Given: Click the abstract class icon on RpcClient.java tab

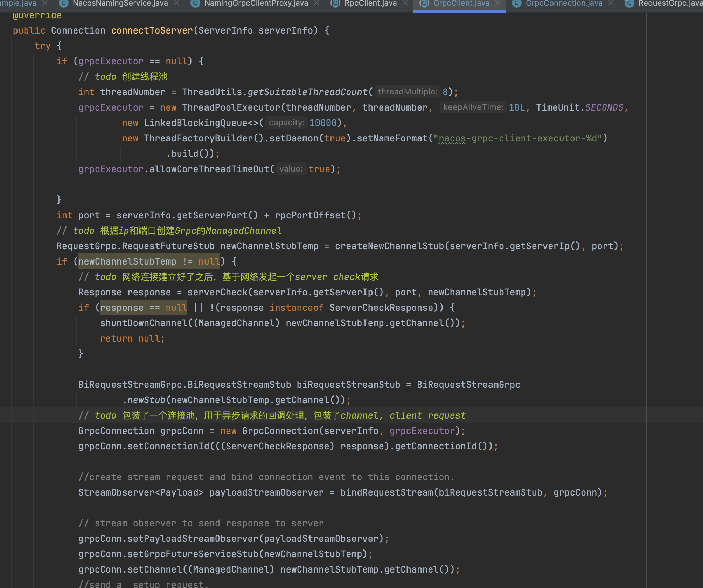Looking at the screenshot, I should [x=335, y=3].
